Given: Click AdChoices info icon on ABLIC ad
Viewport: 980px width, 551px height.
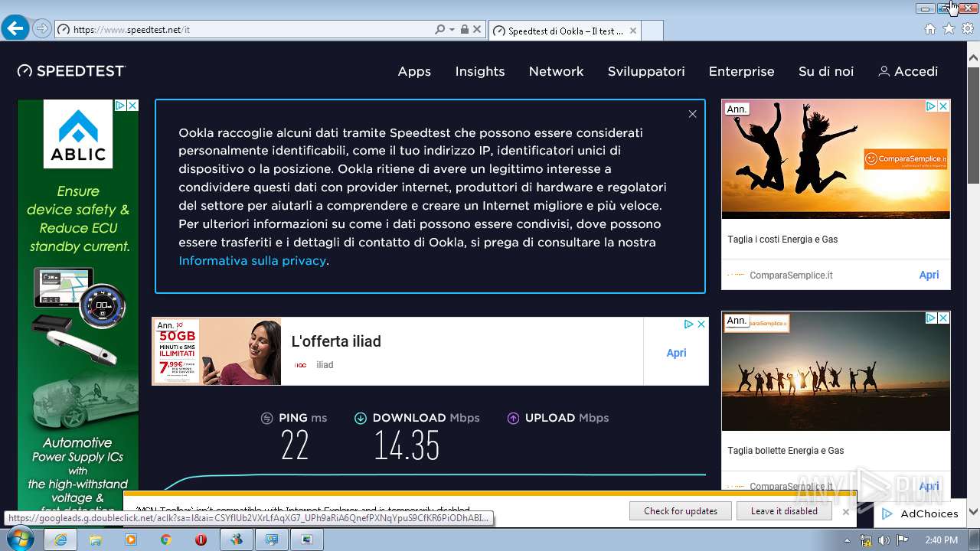Looking at the screenshot, I should 120,106.
